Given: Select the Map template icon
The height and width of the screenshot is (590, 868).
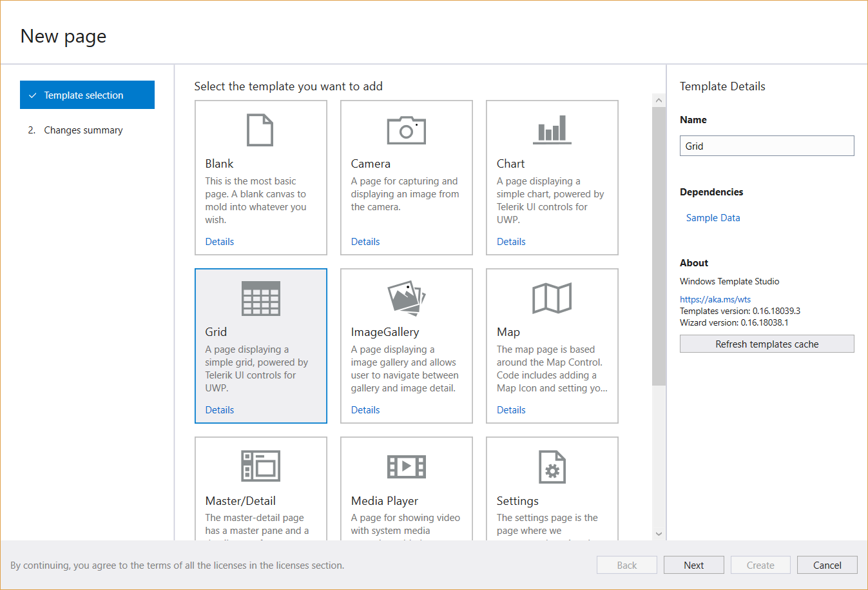Looking at the screenshot, I should (552, 298).
